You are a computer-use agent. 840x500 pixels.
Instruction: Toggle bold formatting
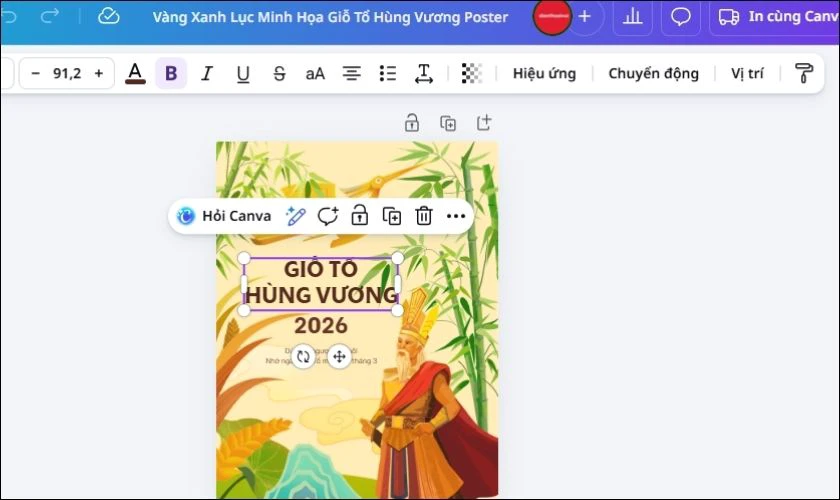[x=171, y=73]
